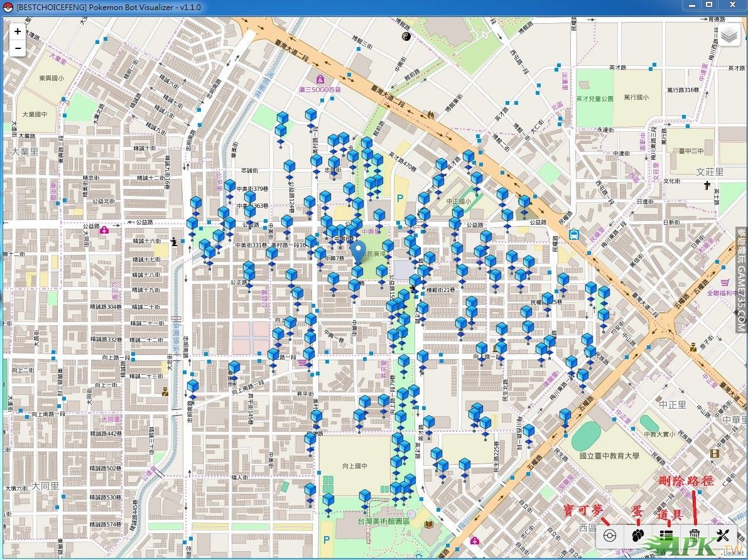The image size is (748, 560).
Task: Click the church cross near 文莊里
Action: click(707, 185)
